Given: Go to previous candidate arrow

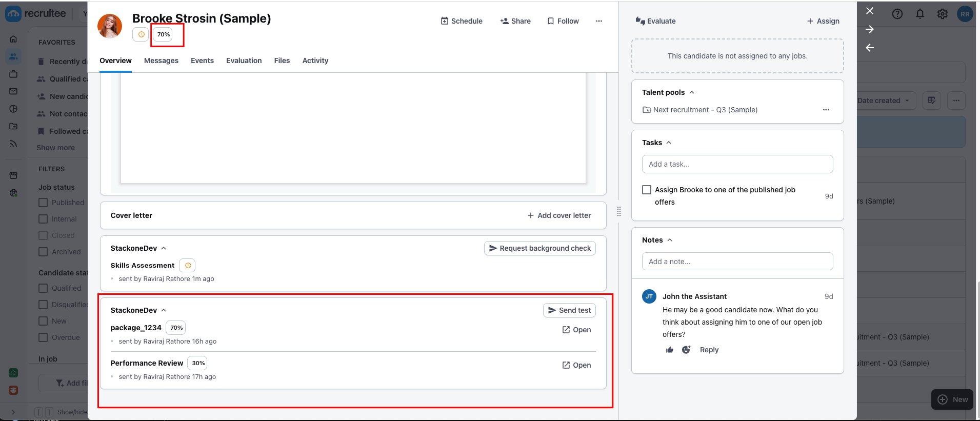Looking at the screenshot, I should (x=870, y=48).
